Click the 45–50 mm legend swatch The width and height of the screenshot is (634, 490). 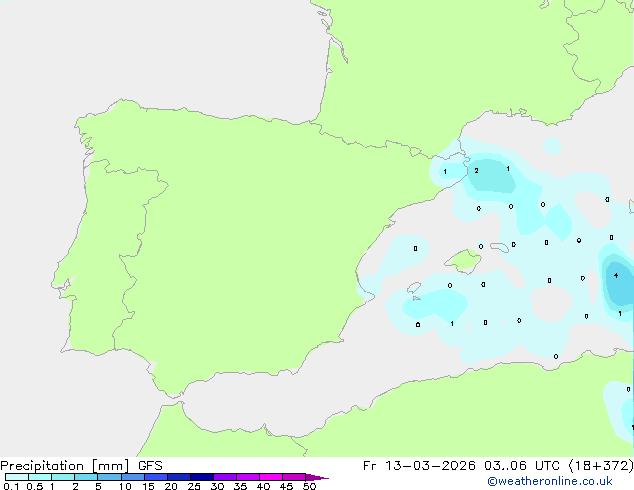click(x=294, y=477)
